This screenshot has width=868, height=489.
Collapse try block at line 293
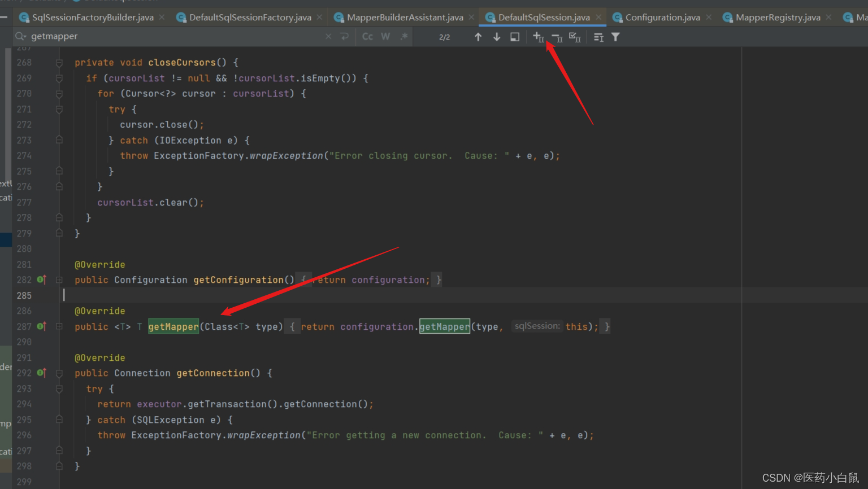point(59,388)
